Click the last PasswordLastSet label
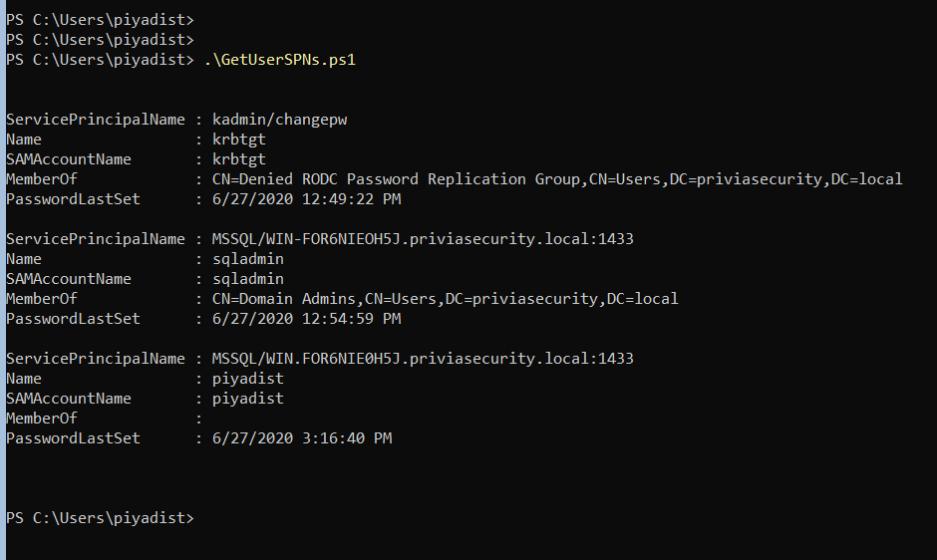The height and width of the screenshot is (560, 937). point(73,438)
